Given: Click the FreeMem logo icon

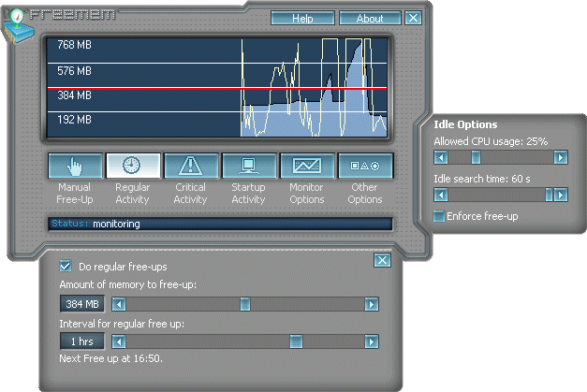Looking at the screenshot, I should (17, 25).
